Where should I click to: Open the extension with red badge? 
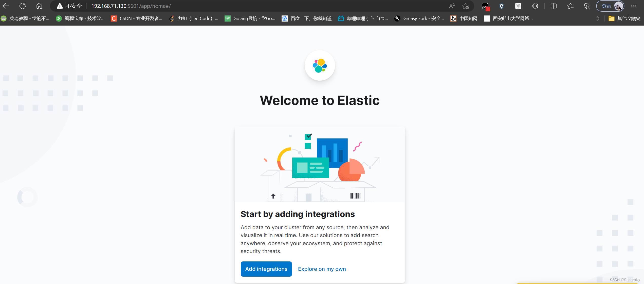coord(485,6)
